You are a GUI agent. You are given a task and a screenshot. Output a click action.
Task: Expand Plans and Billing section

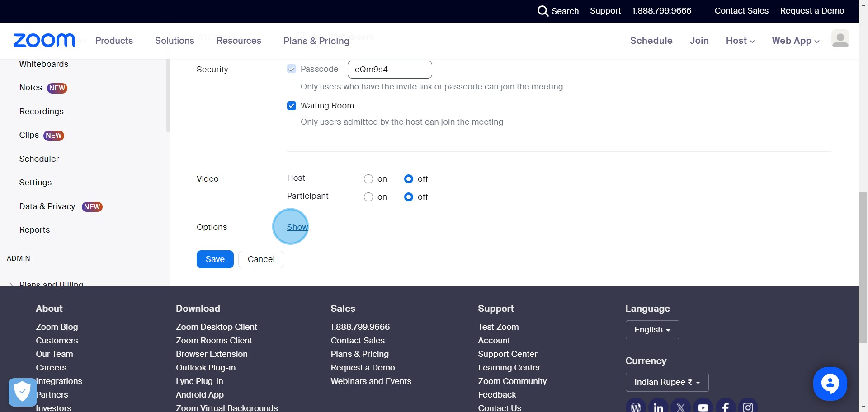(x=51, y=284)
